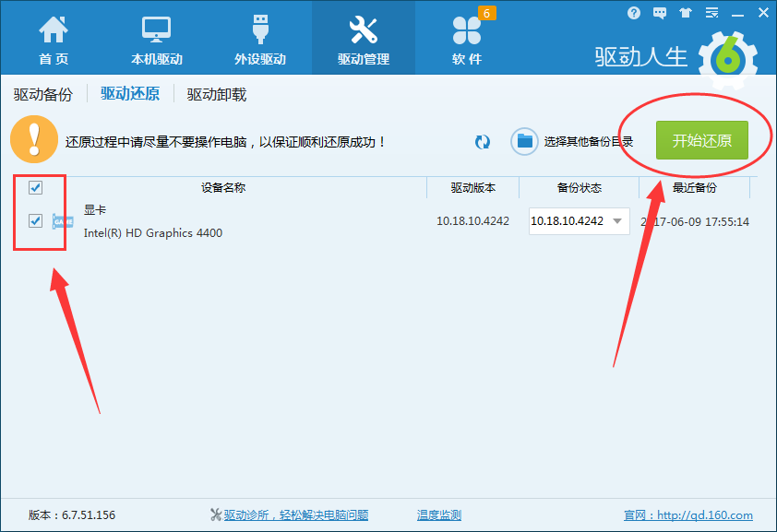Open the 驱动管理 wrench tool icon
Image resolution: width=777 pixels, height=532 pixels.
point(364,29)
